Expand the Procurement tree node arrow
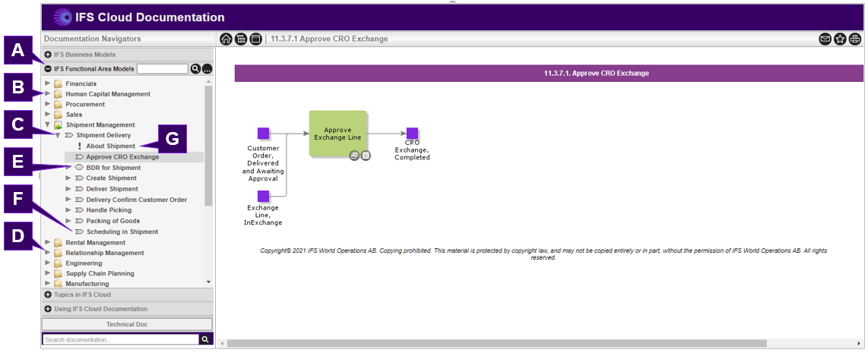 pyautogui.click(x=48, y=104)
